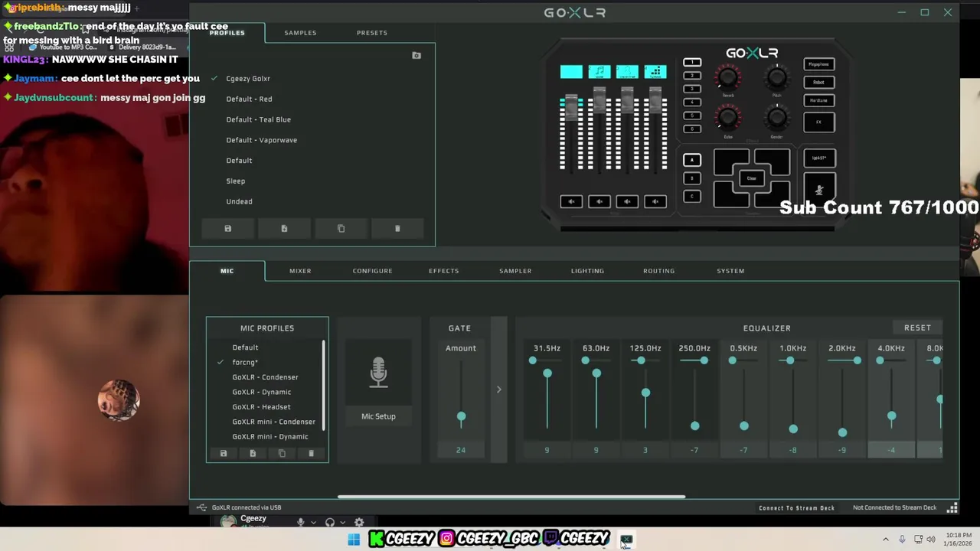The width and height of the screenshot is (980, 551).
Task: Click the first fader's blank channel display
Action: pyautogui.click(x=571, y=72)
